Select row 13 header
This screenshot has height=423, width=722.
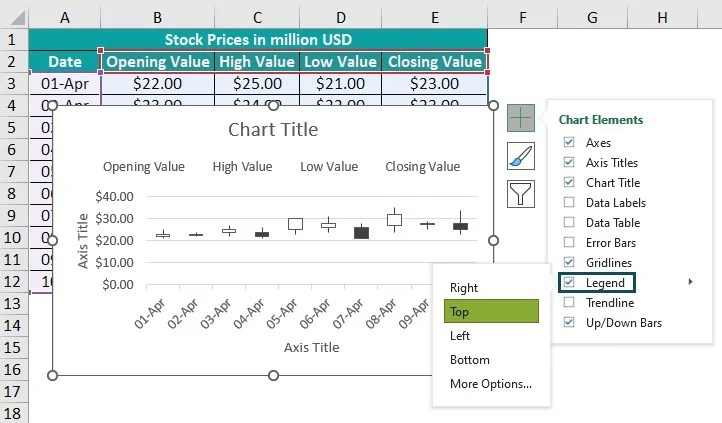coord(14,303)
